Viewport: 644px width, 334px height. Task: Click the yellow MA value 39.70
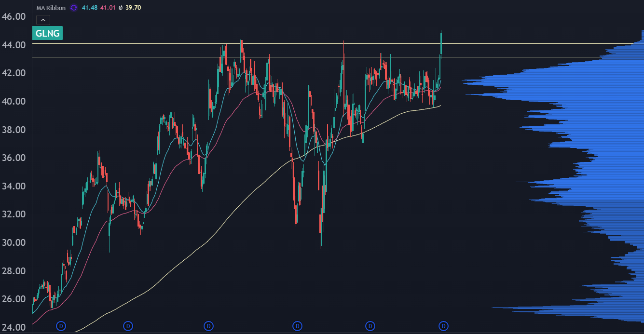point(132,8)
